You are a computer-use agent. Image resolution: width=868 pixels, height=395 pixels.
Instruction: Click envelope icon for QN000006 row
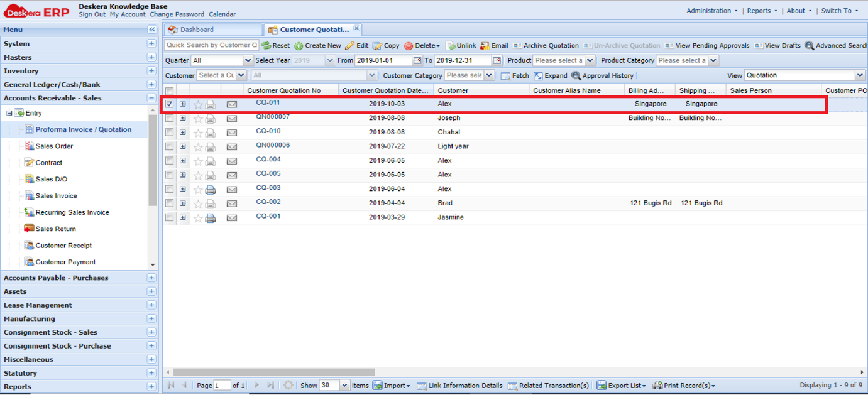[232, 147]
